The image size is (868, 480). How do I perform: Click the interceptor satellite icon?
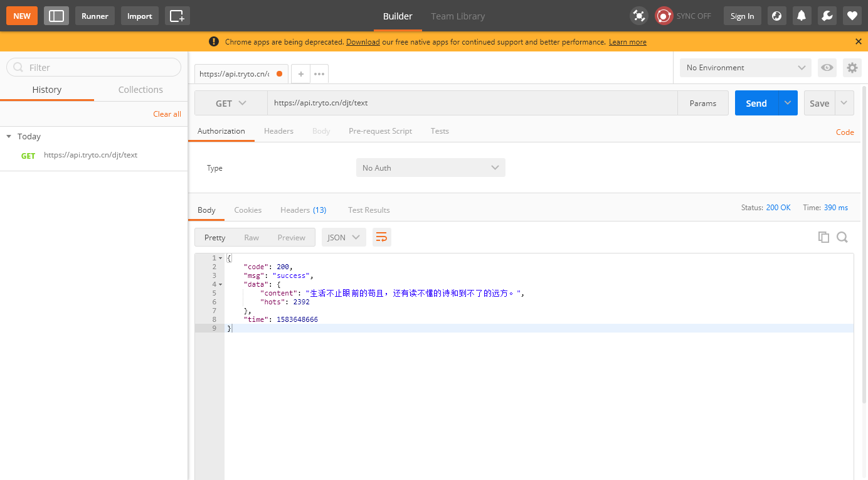[x=639, y=16]
